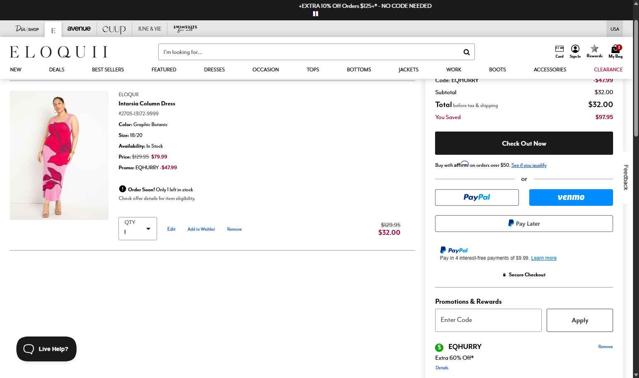Pay with the PayPal button
The image size is (639, 378).
point(477,197)
